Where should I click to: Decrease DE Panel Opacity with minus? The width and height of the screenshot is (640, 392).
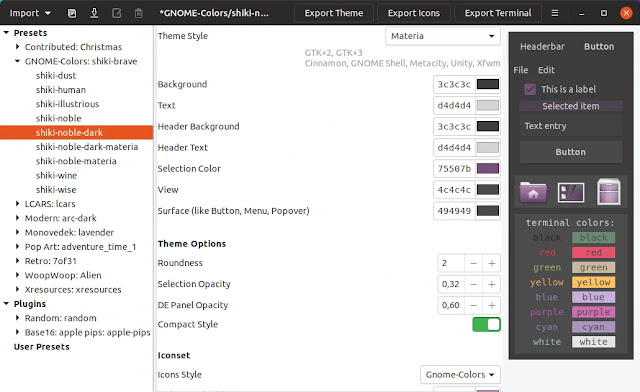click(473, 305)
